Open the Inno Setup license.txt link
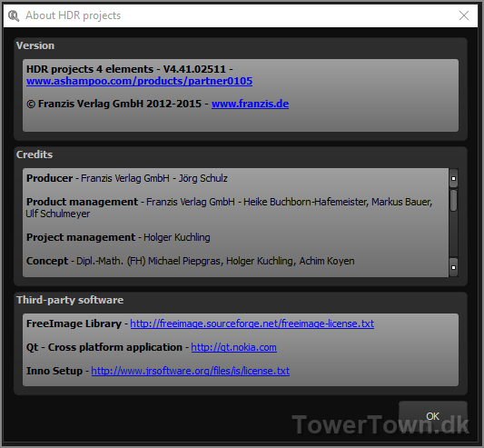 tap(190, 371)
